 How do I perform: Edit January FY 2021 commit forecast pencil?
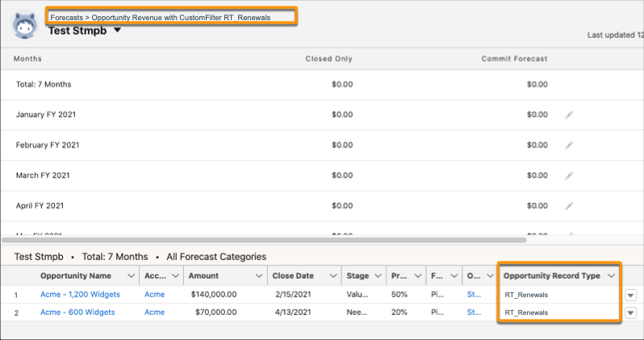569,115
